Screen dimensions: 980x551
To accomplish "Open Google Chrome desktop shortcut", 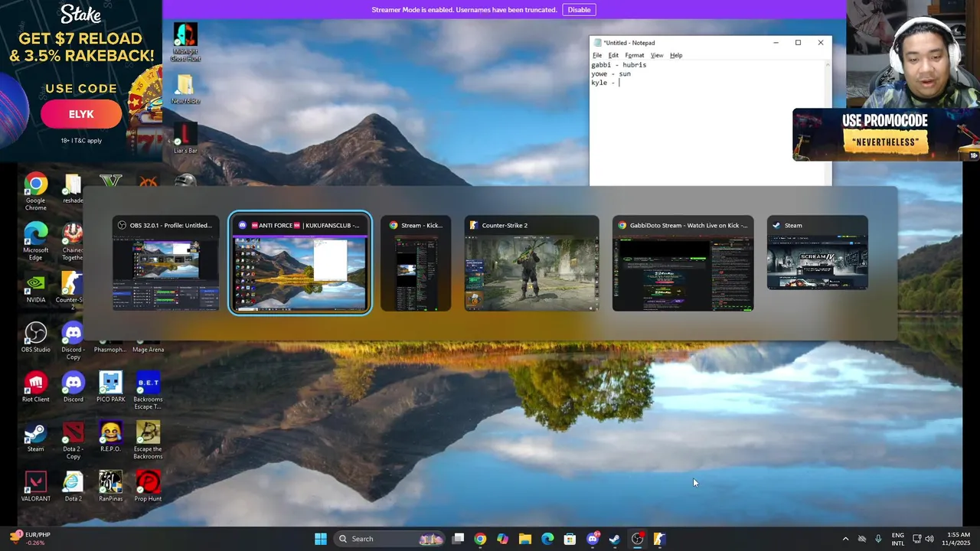I will pos(35,191).
